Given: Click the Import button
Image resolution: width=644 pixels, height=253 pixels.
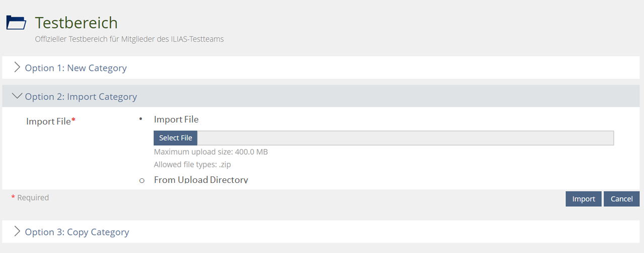Looking at the screenshot, I should click(583, 199).
